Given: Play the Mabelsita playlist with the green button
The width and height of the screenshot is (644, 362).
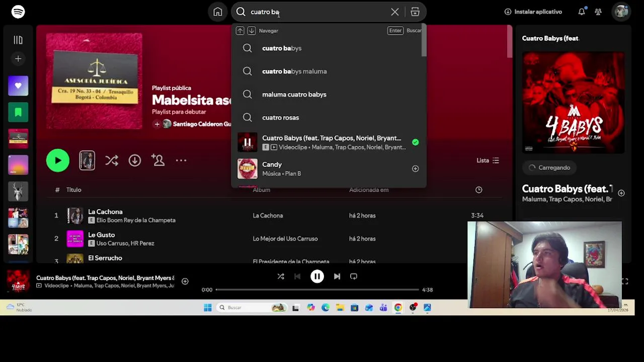Looking at the screenshot, I should [x=58, y=160].
